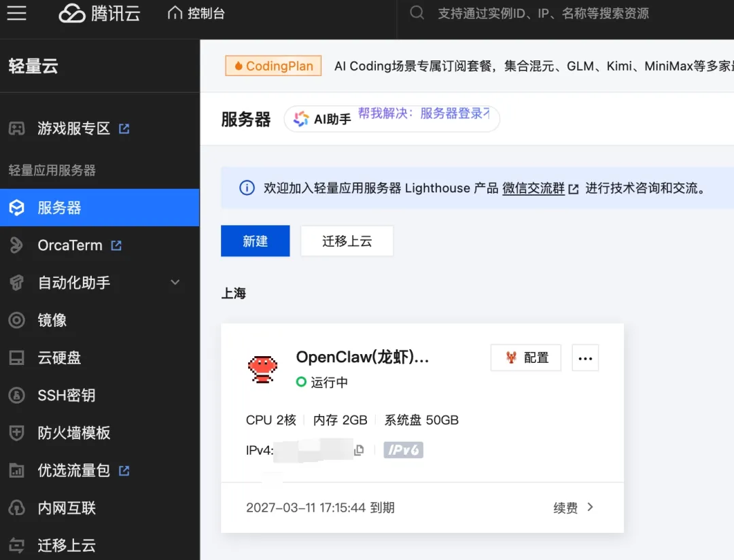
Task: Click the CodingPlan promo badge
Action: coord(273,65)
